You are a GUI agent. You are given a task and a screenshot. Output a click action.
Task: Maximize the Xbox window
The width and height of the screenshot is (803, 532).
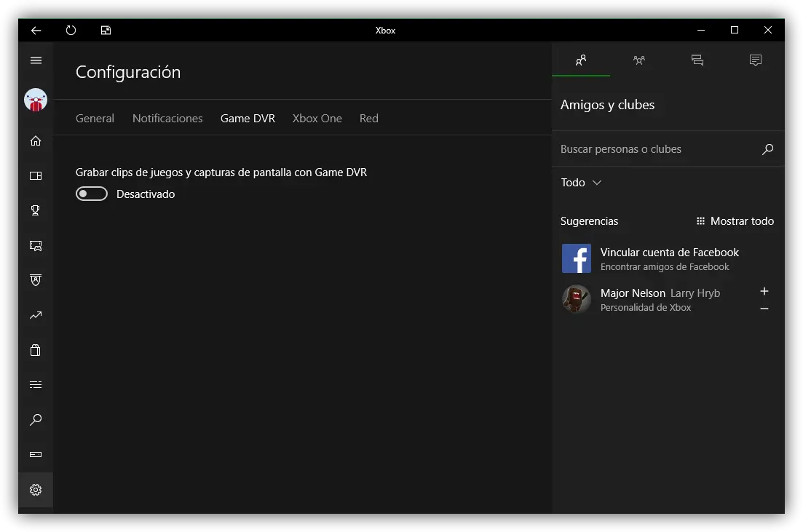[x=735, y=31]
